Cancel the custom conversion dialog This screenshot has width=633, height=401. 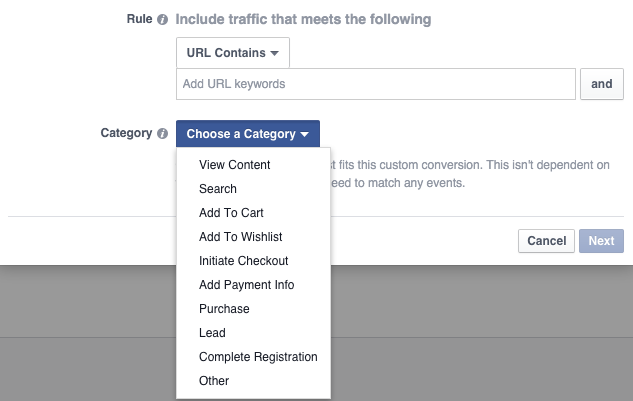(x=546, y=241)
